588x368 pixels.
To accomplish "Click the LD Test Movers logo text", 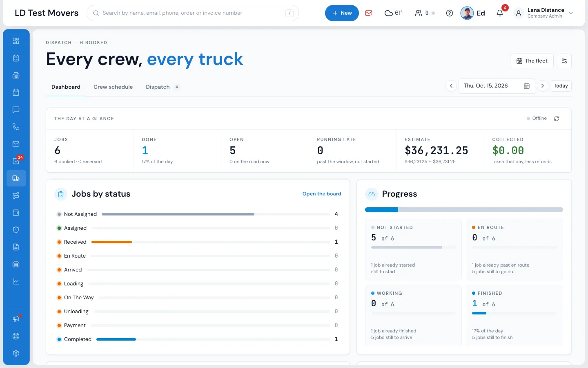I will pos(47,13).
